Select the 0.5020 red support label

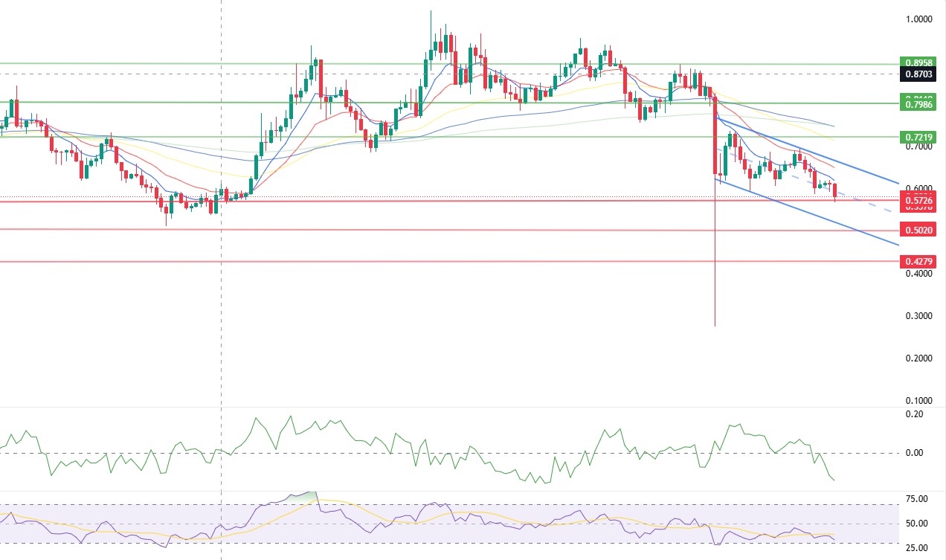(918, 230)
